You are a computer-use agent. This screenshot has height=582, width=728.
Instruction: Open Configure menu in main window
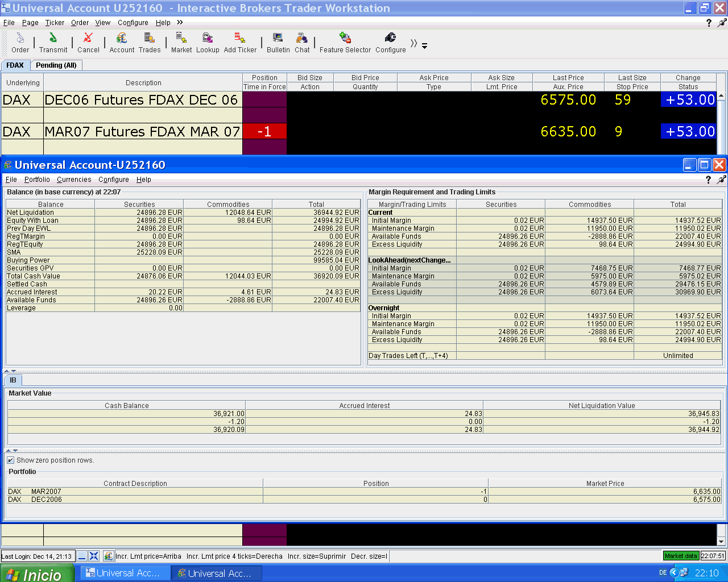(133, 23)
